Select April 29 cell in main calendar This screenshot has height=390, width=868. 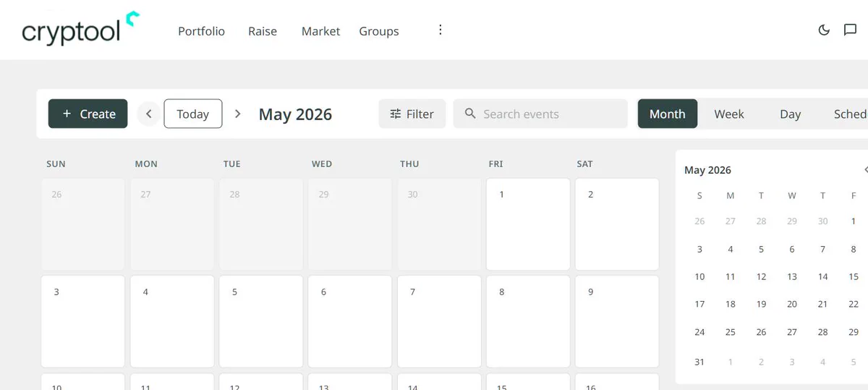point(350,224)
